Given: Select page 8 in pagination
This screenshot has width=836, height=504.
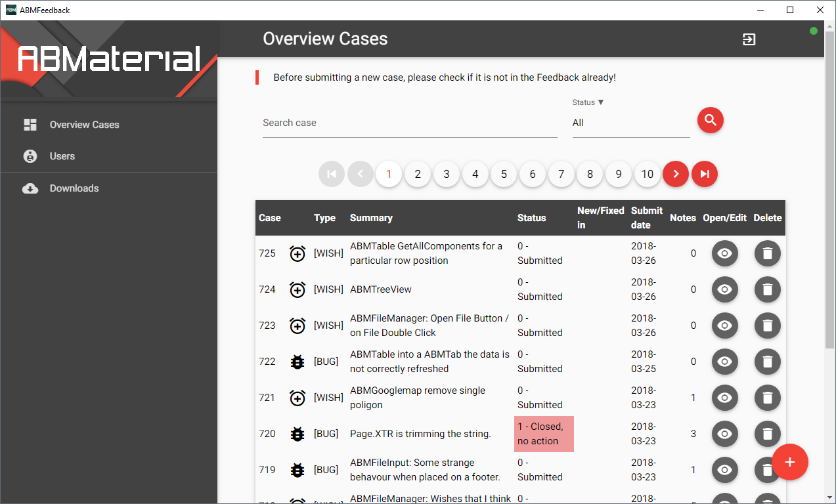Looking at the screenshot, I should click(x=590, y=174).
